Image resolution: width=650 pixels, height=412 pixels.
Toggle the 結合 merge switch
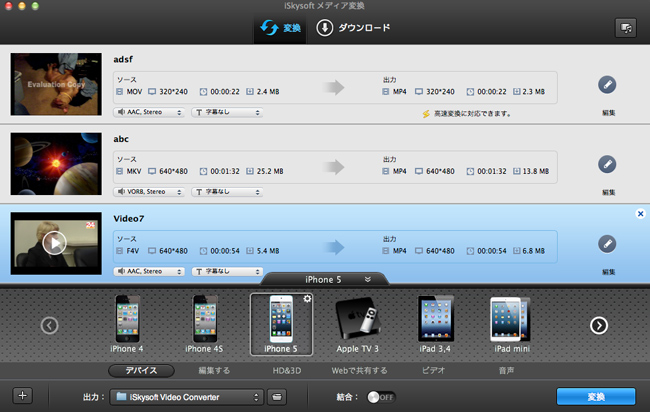381,397
